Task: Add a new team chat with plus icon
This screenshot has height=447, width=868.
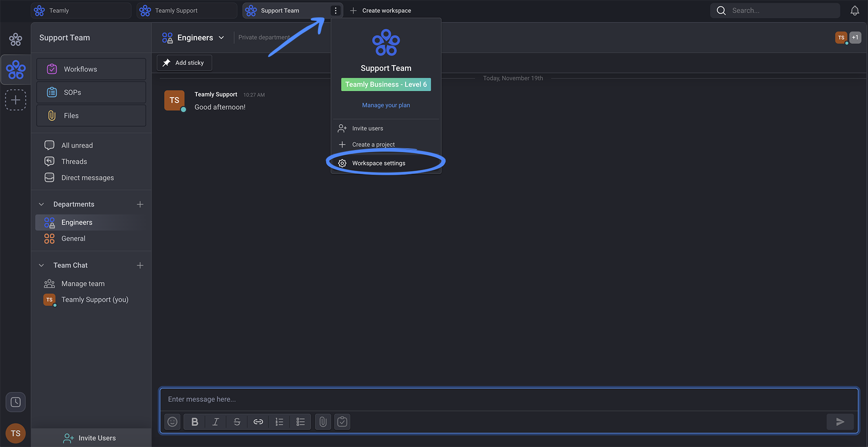Action: coord(140,265)
